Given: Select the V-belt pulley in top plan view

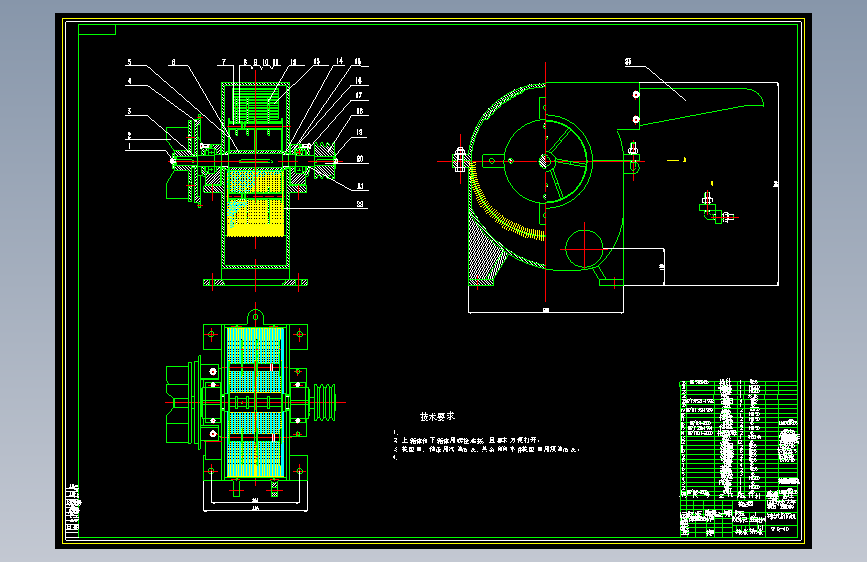Looking at the screenshot, I should point(325,402).
